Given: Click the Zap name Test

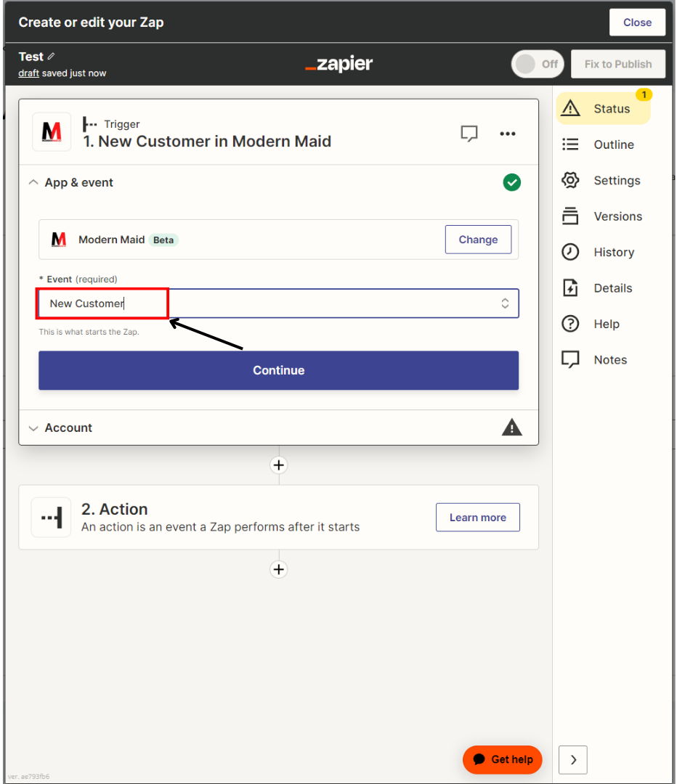Looking at the screenshot, I should pos(31,57).
